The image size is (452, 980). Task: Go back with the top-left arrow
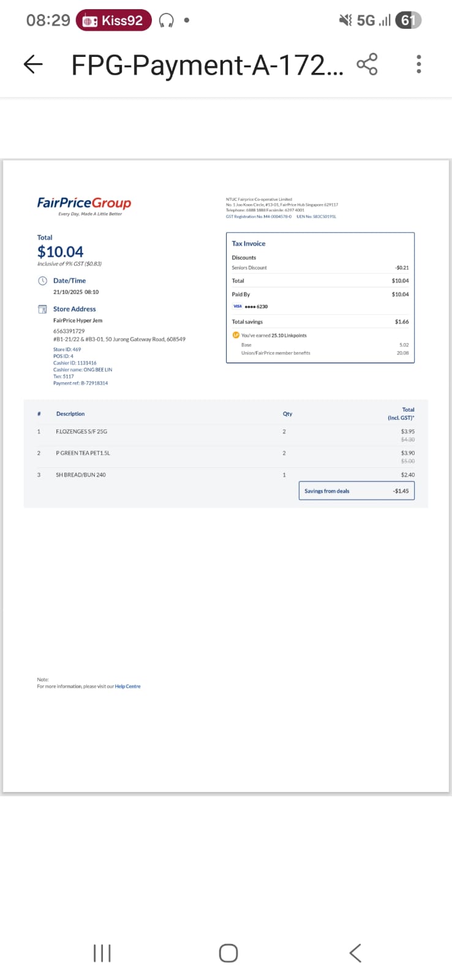point(33,64)
